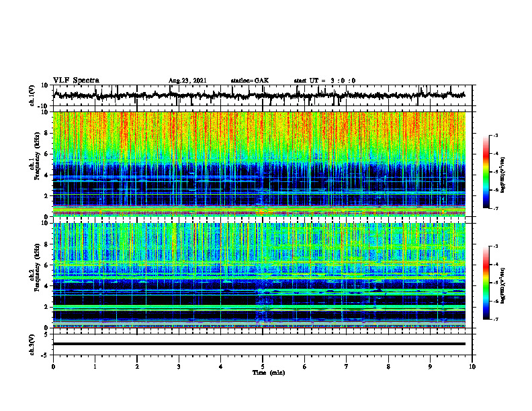
Task: Click the ch.1 voltage waveform trace panel
Action: [x=263, y=95]
